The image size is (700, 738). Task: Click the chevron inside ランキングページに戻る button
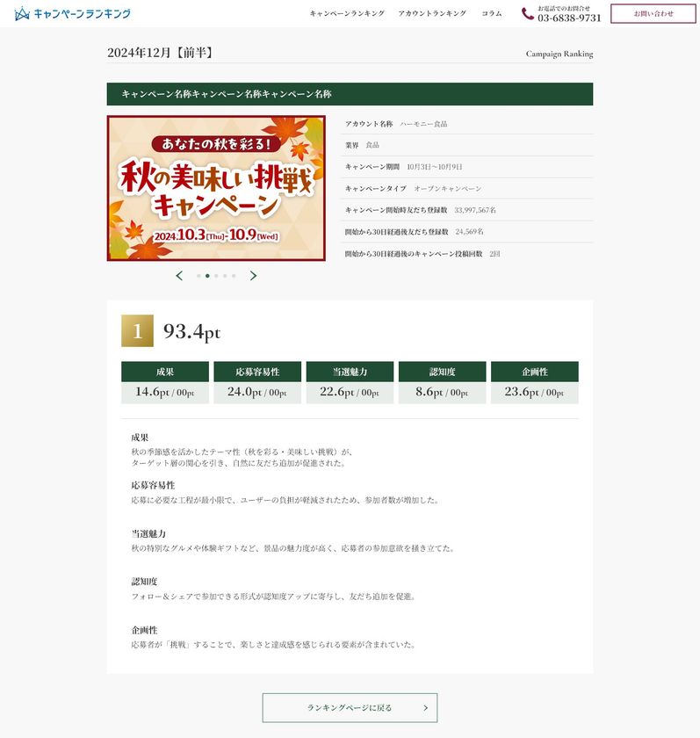coord(426,707)
